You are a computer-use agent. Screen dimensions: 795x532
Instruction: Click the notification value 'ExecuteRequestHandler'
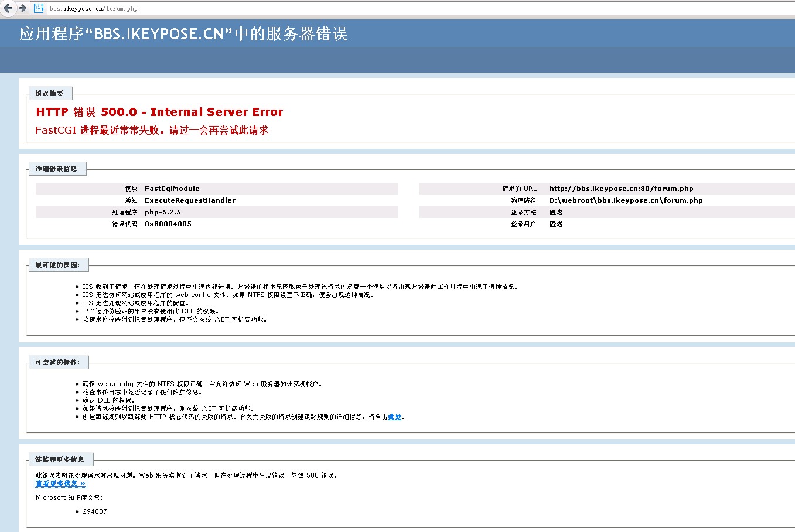click(190, 200)
